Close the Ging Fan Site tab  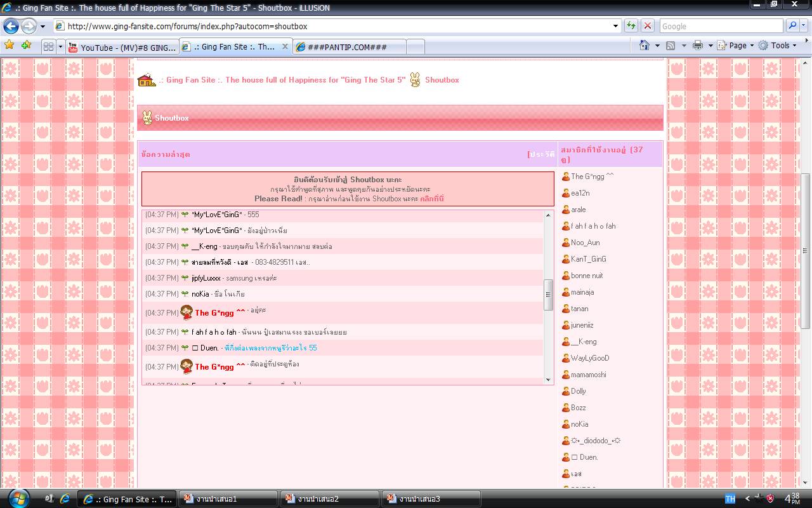coord(284,46)
